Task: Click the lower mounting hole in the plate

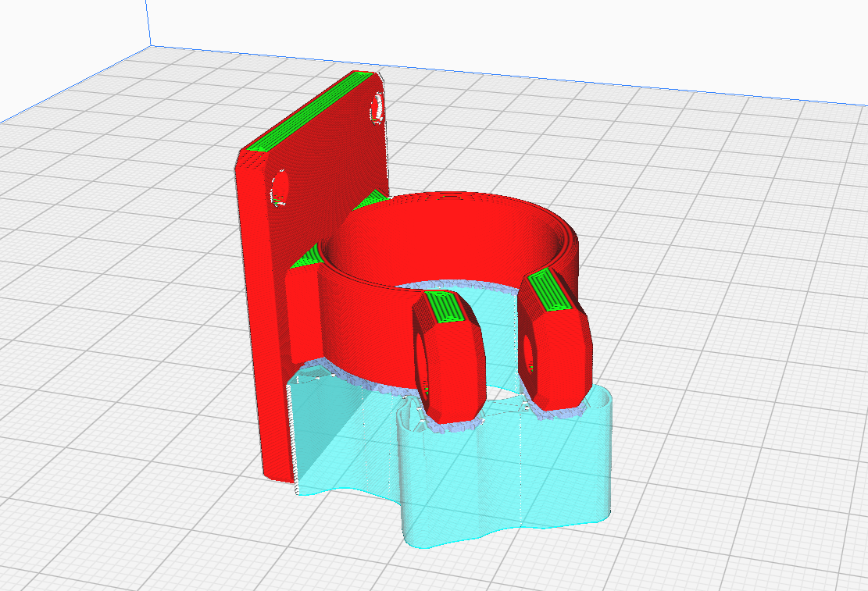Action: [279, 189]
